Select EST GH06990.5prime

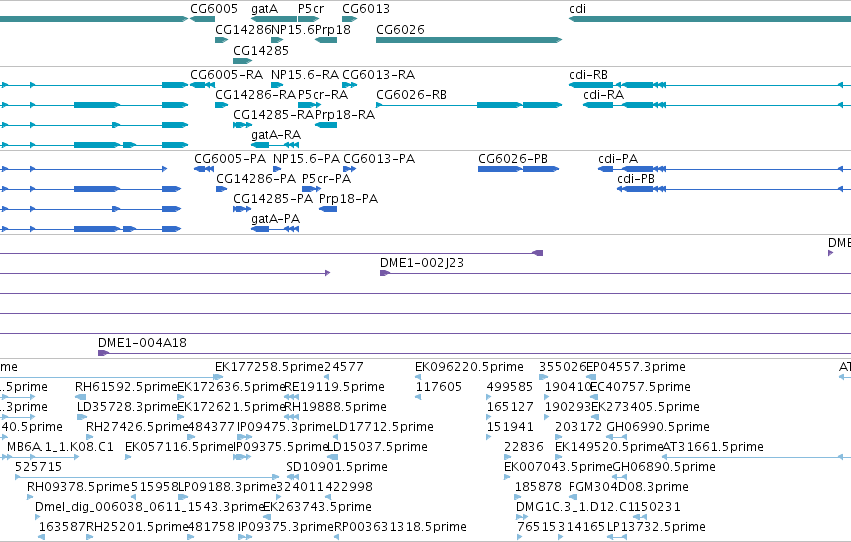658,427
